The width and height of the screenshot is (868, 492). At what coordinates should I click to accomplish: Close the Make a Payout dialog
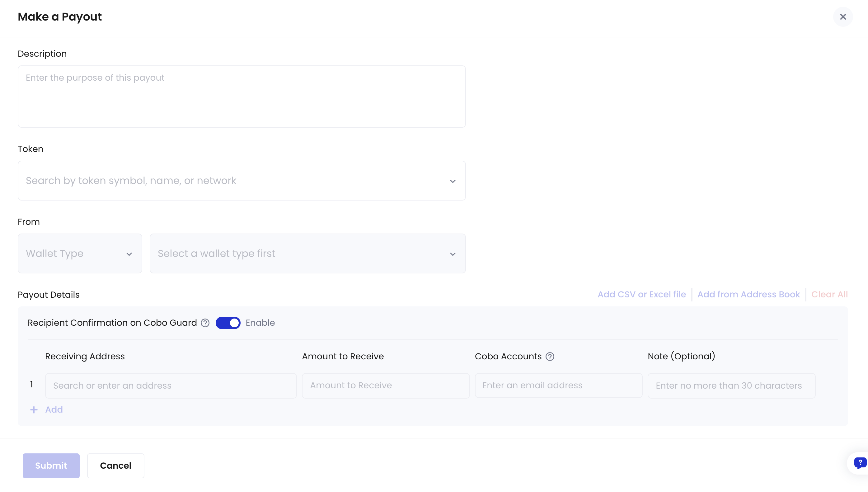pyautogui.click(x=843, y=17)
